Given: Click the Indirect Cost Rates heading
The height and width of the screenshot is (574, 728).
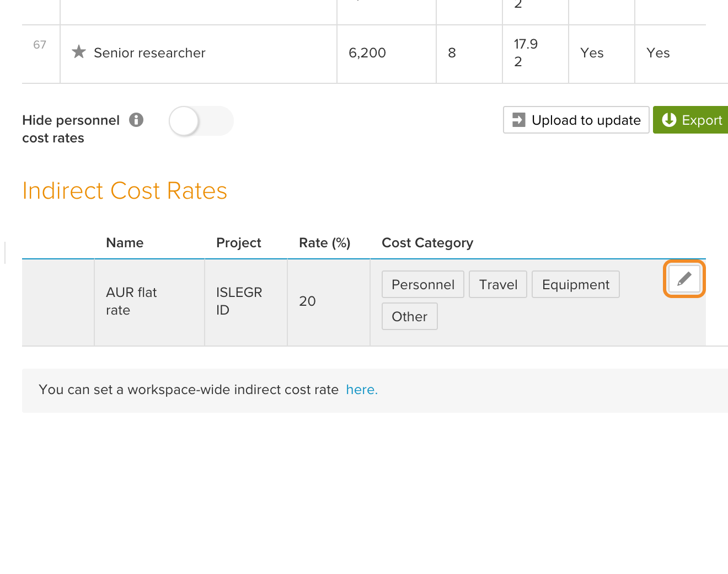Looking at the screenshot, I should click(x=125, y=190).
